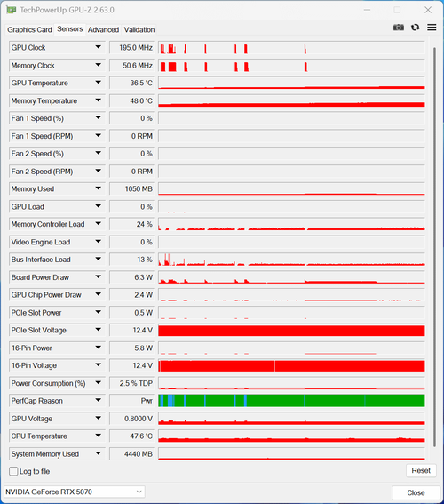
Task: Open the NVIDIA GeForce RTX 5070 selector
Action: coord(75,492)
